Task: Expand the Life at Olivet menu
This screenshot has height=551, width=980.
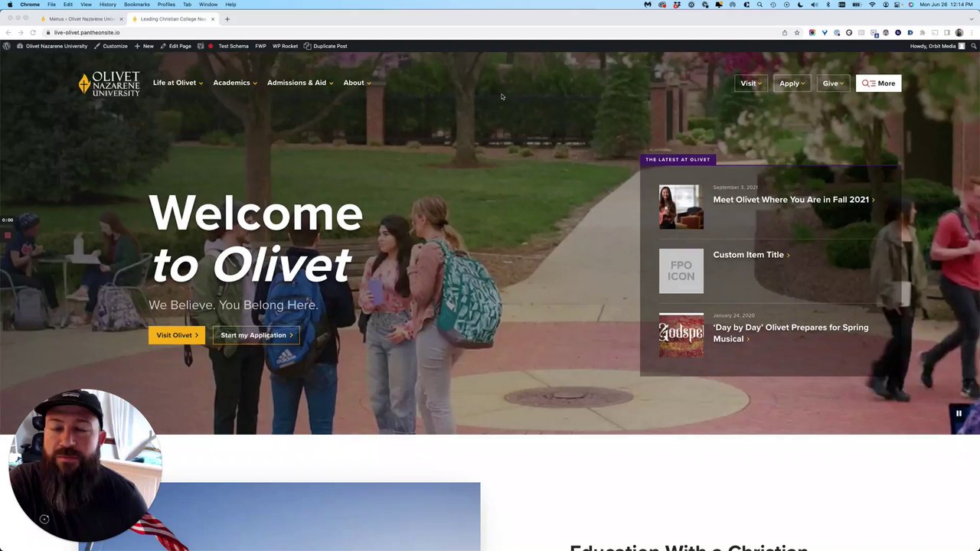Action: click(x=178, y=83)
